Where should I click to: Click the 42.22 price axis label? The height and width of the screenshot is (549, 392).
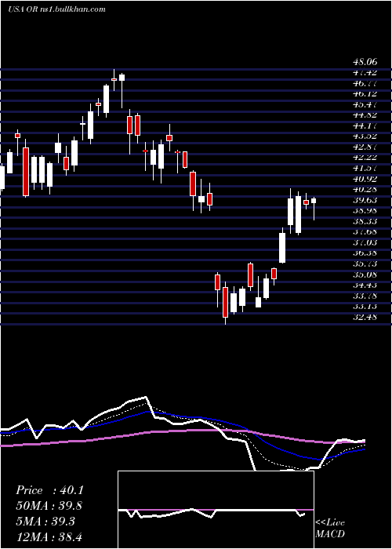365,158
